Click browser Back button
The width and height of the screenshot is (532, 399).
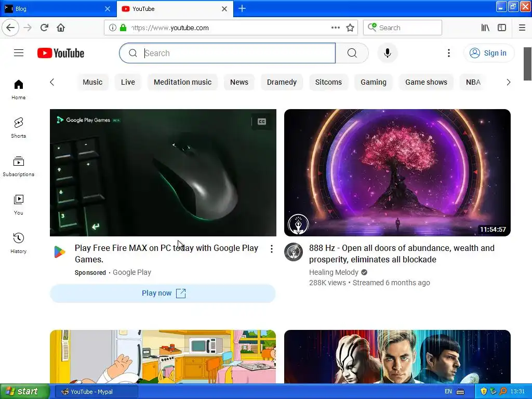[x=10, y=28]
